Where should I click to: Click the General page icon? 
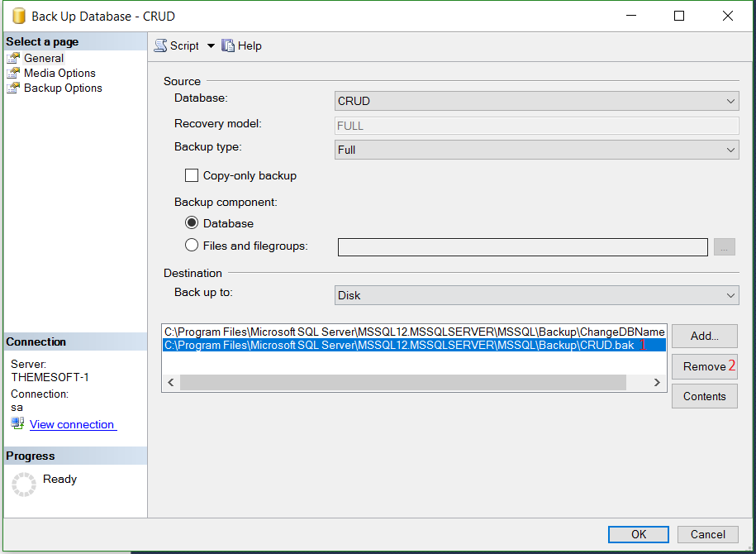pos(13,59)
